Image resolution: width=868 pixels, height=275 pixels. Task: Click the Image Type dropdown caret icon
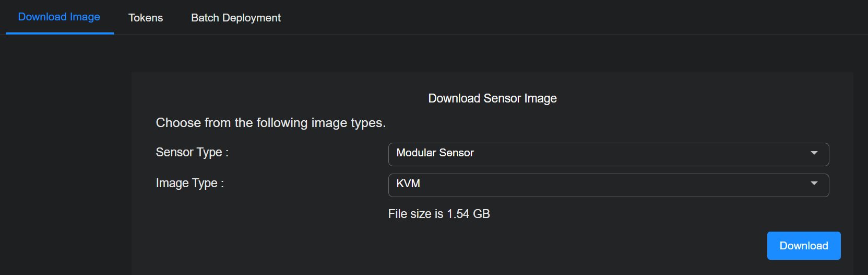pos(814,183)
